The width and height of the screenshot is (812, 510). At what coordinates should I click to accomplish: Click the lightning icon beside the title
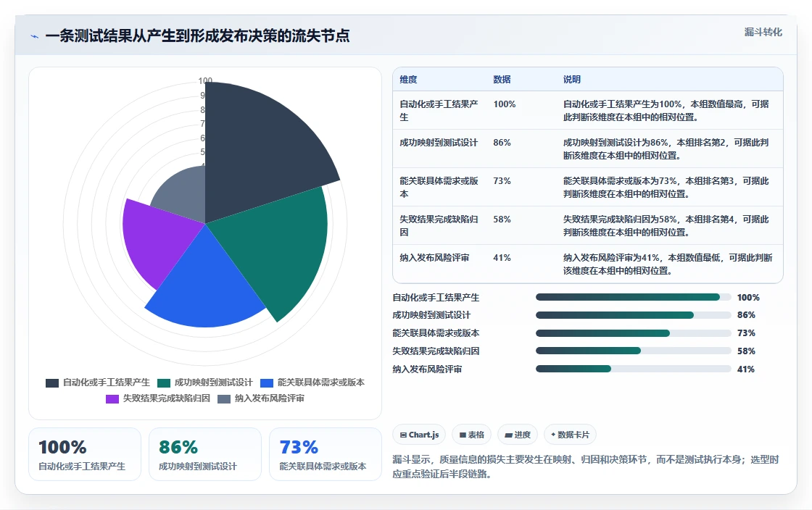click(x=35, y=36)
